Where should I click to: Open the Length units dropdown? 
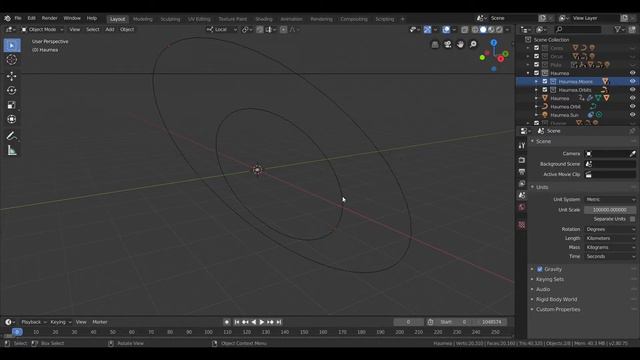(610, 238)
